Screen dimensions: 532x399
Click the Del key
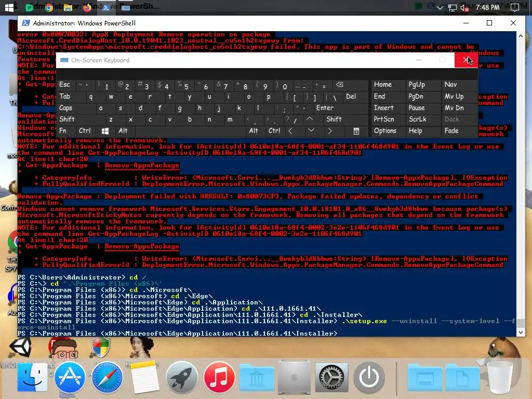click(x=355, y=96)
